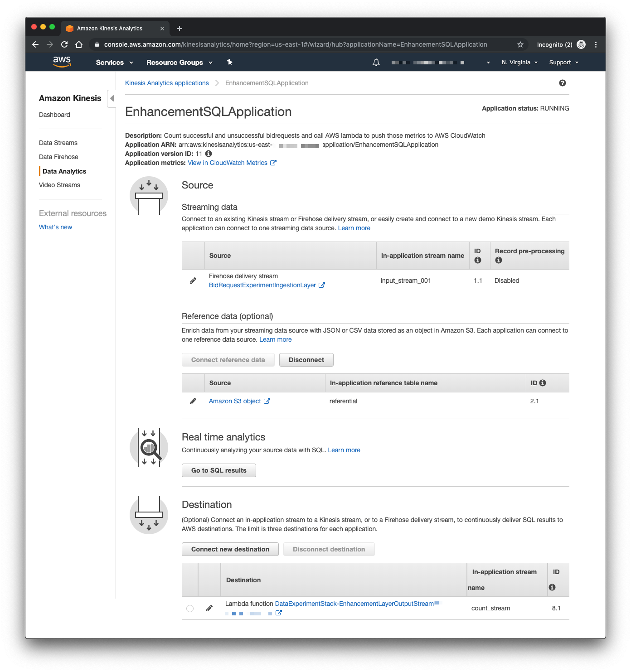Click Learn more under Reference data
Viewport: 631px width, 672px height.
point(276,339)
